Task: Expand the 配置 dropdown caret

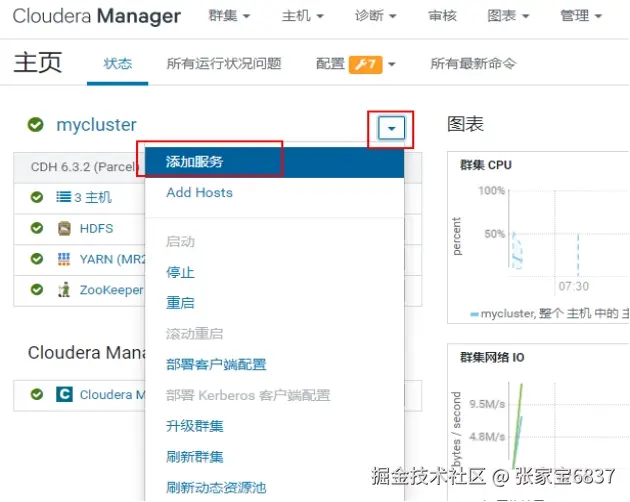Action: coord(392,64)
